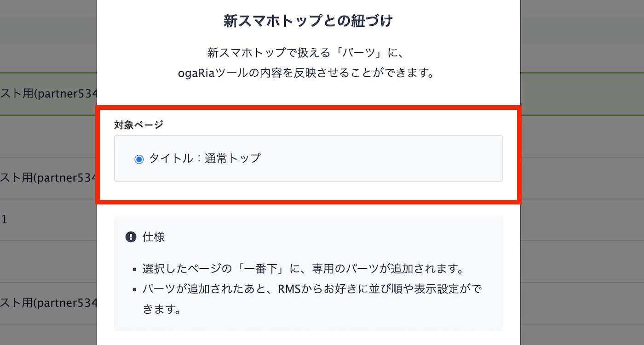Image resolution: width=644 pixels, height=345 pixels.
Task: Click the green highlighted background row behind dialog
Action: click(48, 94)
